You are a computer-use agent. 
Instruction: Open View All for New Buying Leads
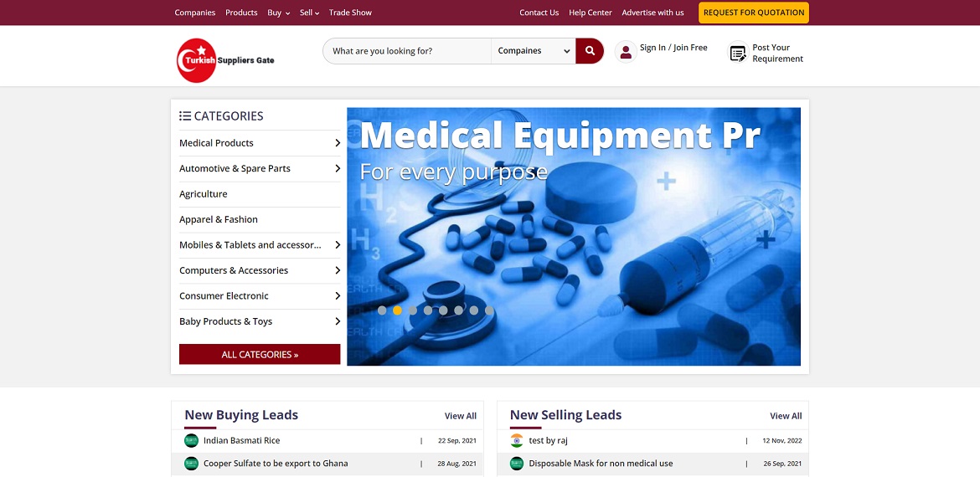[x=460, y=416]
